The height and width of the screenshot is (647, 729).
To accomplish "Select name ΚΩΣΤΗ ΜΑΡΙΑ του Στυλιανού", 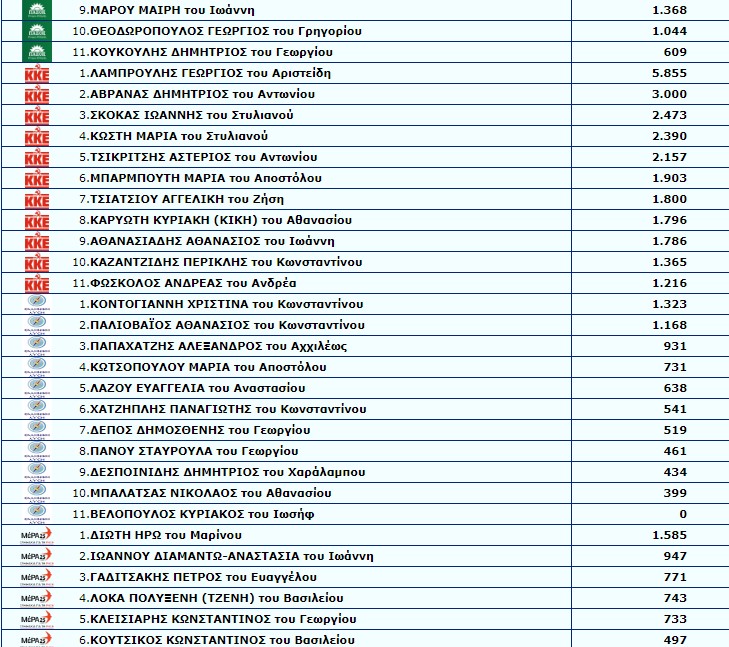I will 179,136.
